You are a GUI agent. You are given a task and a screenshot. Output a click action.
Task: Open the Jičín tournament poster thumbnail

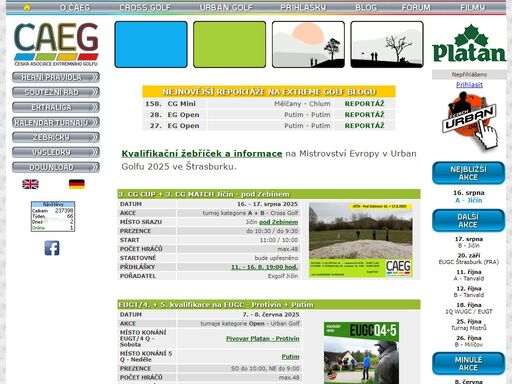(361, 240)
